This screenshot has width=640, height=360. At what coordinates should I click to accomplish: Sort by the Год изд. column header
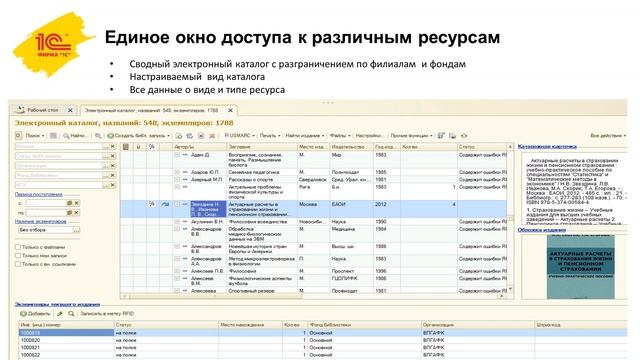pyautogui.click(x=387, y=147)
